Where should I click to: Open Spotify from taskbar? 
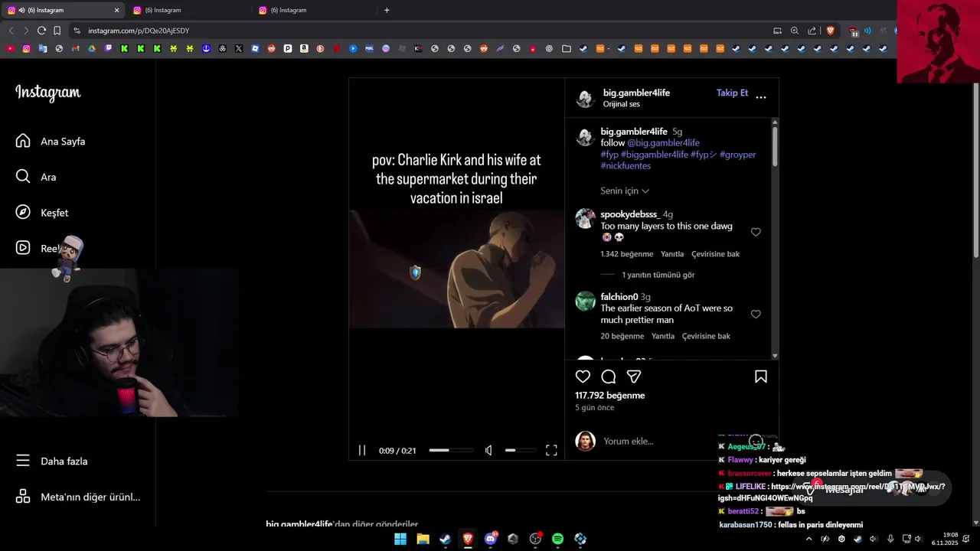pyautogui.click(x=558, y=539)
